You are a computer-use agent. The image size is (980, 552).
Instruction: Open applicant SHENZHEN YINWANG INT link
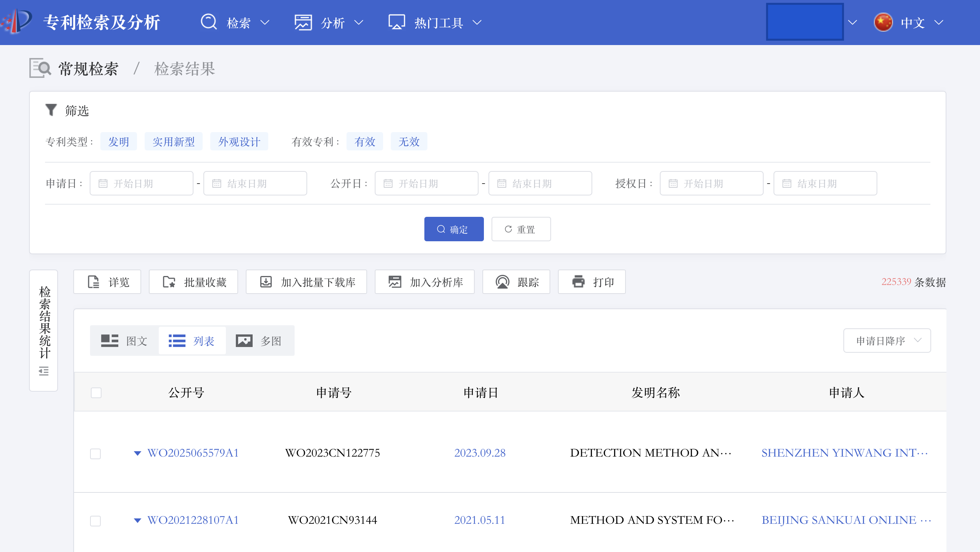click(845, 453)
